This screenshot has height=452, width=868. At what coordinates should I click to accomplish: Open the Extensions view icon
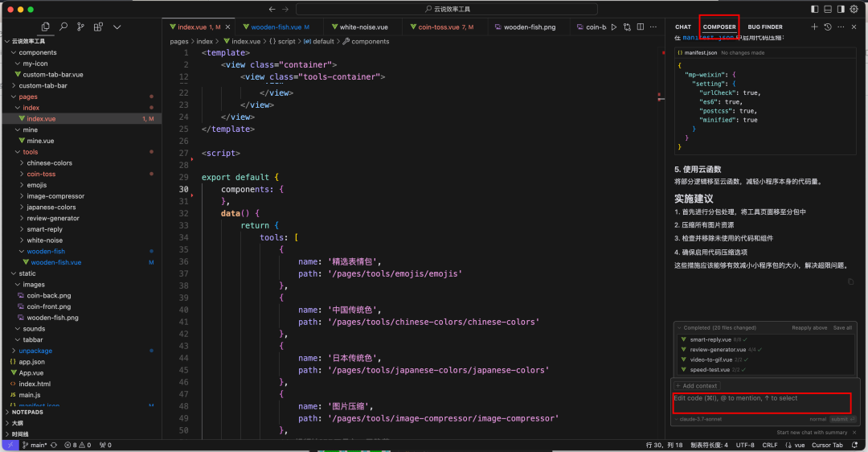click(x=98, y=27)
